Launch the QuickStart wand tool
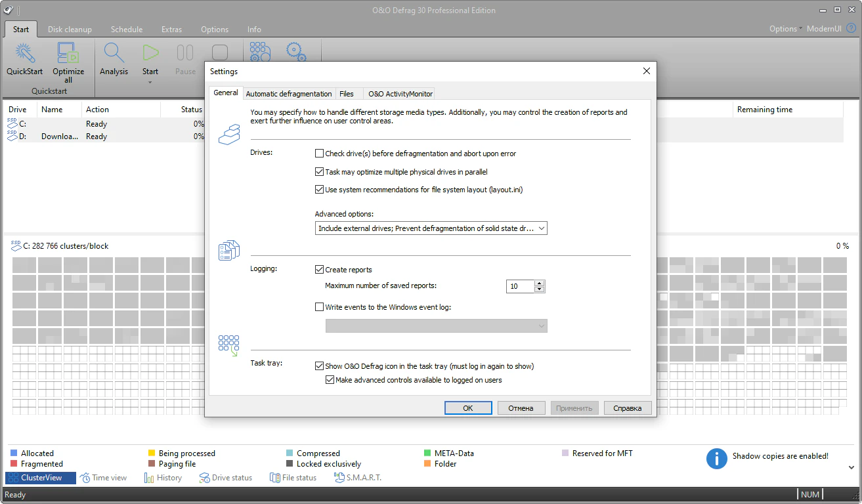 point(25,59)
